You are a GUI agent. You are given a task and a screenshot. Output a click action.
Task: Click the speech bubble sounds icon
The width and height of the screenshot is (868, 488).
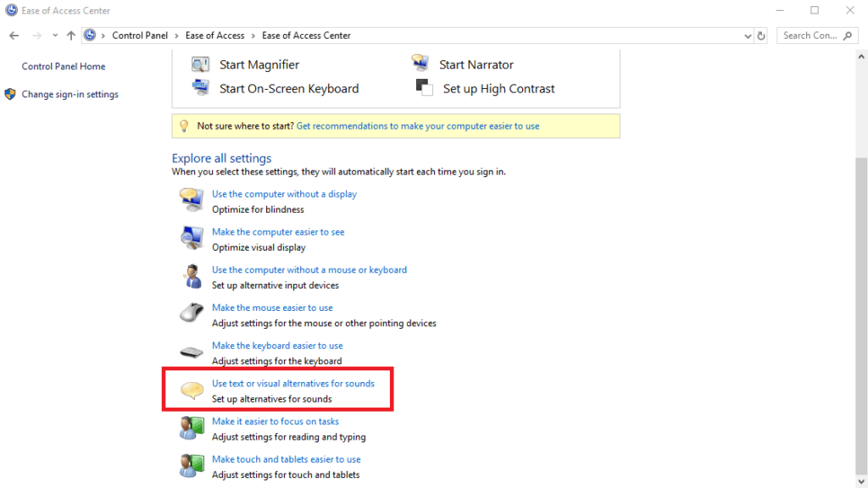tap(192, 390)
